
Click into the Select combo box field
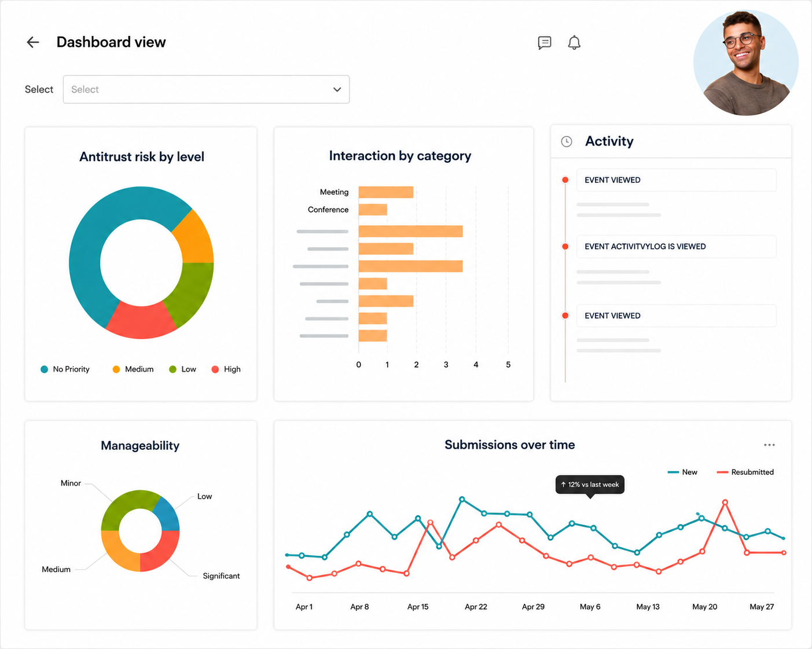coord(206,89)
